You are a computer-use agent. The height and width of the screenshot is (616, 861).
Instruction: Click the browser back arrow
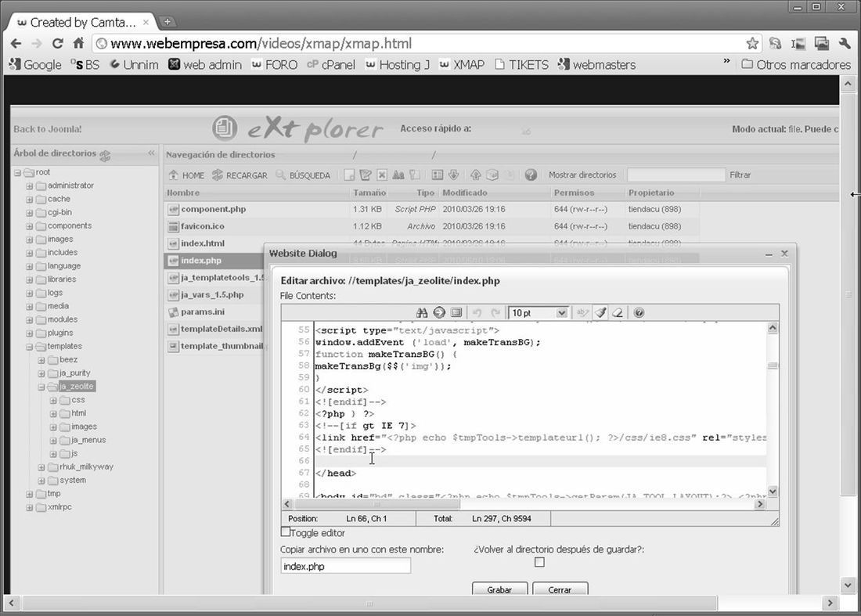click(x=16, y=43)
